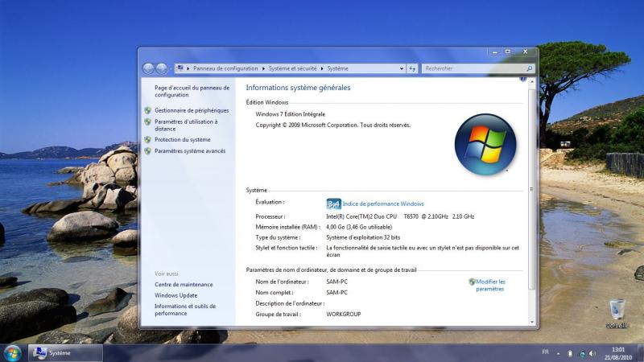Image resolution: width=644 pixels, height=362 pixels.
Task: Open the Windows Start orb
Action: [12, 352]
